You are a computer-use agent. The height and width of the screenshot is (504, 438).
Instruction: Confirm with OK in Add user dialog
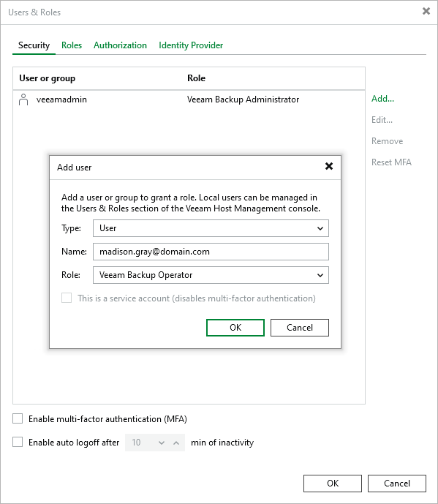[x=235, y=328]
